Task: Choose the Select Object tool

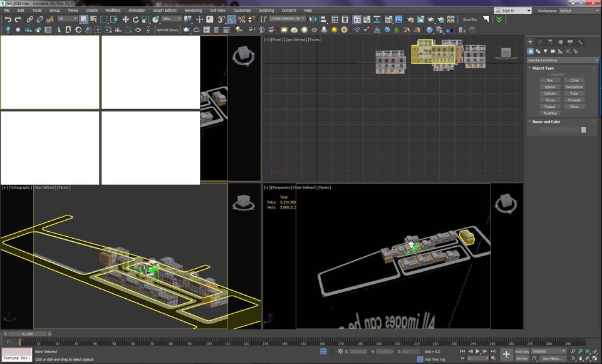Action: (x=83, y=19)
